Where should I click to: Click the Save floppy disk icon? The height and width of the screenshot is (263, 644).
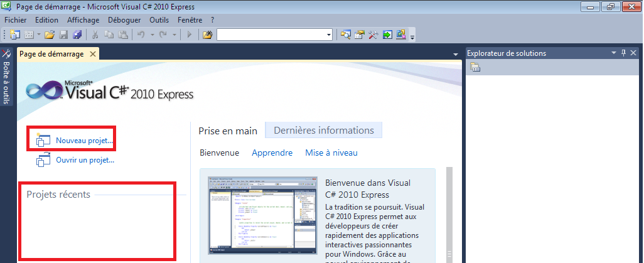(63, 35)
